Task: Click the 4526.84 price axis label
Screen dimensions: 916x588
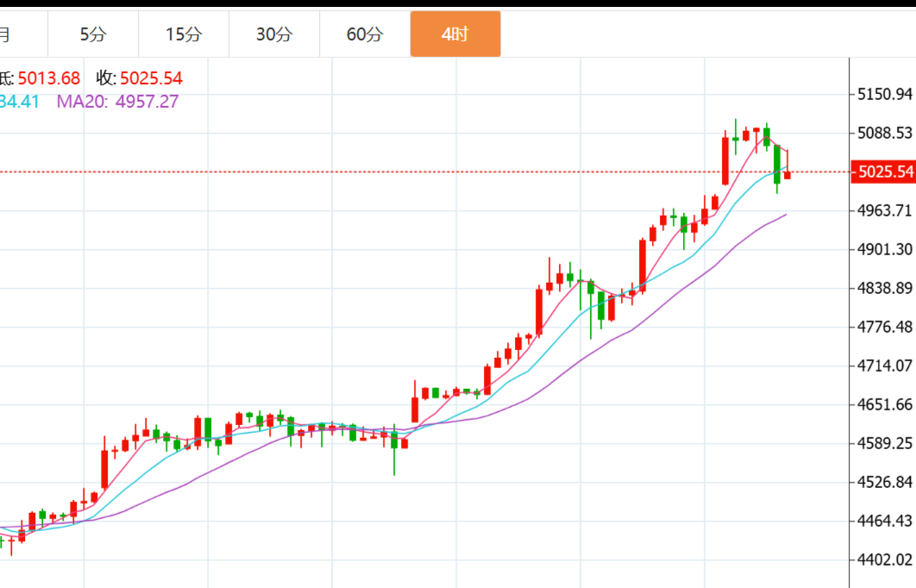Action: (885, 482)
